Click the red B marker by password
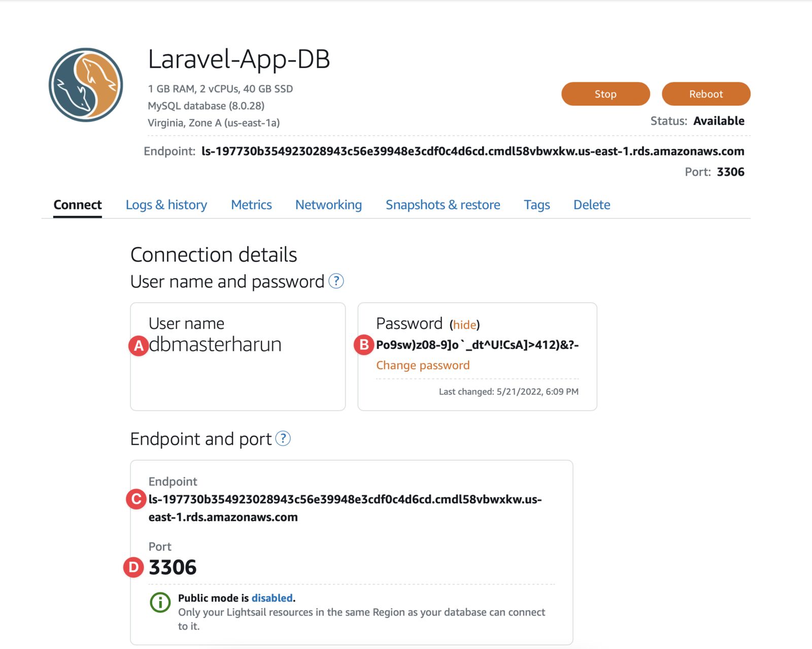 [x=364, y=345]
